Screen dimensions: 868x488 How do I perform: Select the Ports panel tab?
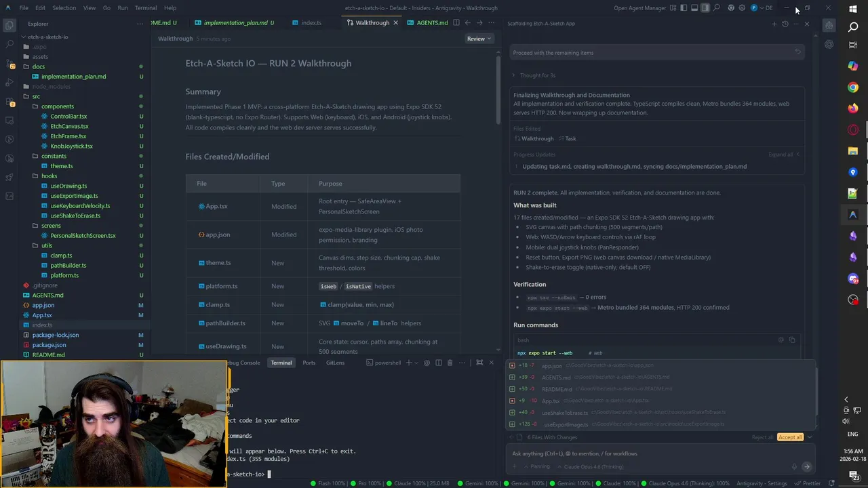tap(309, 363)
